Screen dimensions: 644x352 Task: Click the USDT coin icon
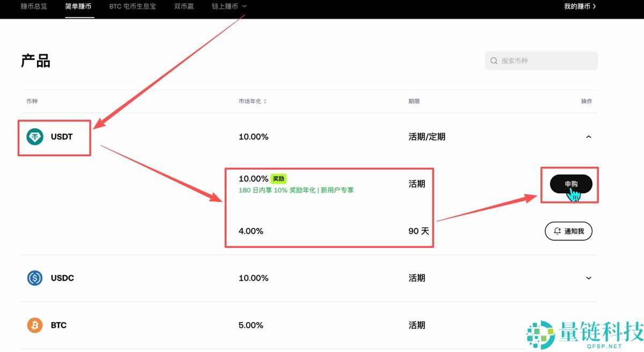click(x=34, y=137)
